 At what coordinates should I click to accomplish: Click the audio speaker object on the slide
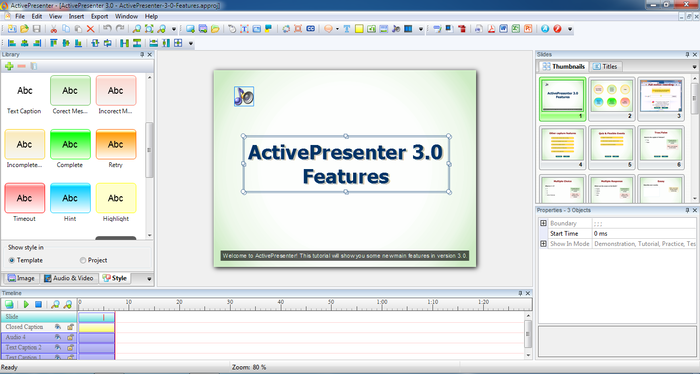pos(244,96)
